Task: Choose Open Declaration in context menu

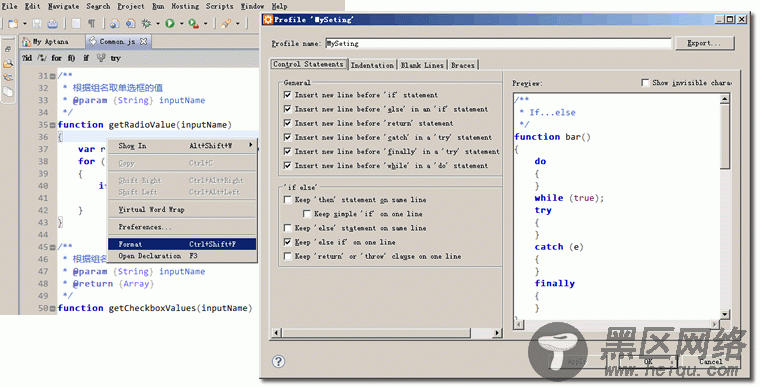Action: pyautogui.click(x=182, y=256)
